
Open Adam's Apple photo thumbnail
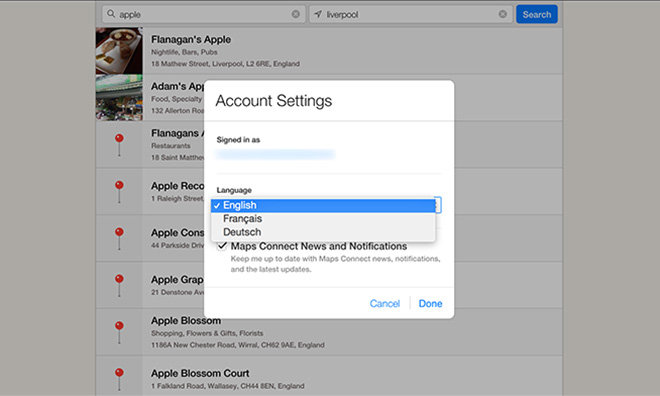coord(119,98)
